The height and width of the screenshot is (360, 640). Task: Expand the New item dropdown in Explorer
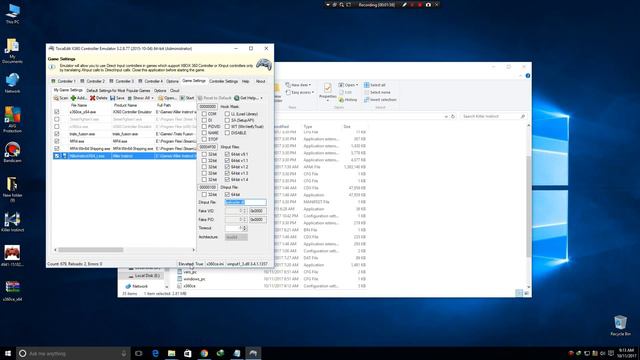[310, 85]
